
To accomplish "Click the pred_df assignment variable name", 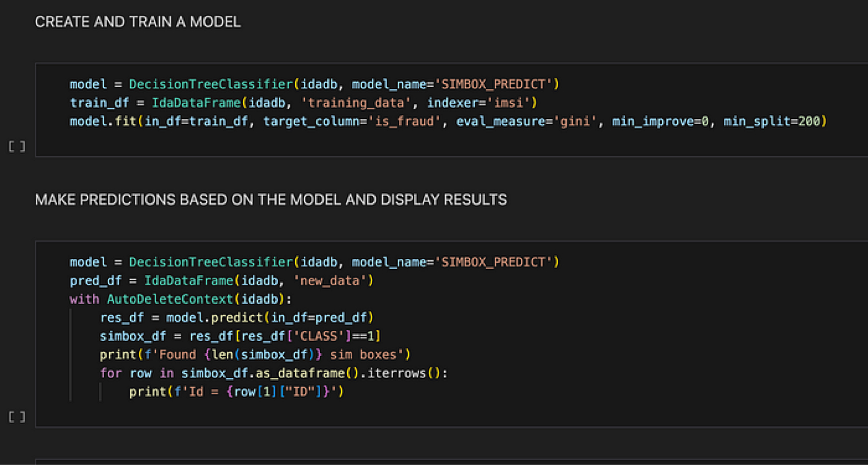I will (95, 281).
